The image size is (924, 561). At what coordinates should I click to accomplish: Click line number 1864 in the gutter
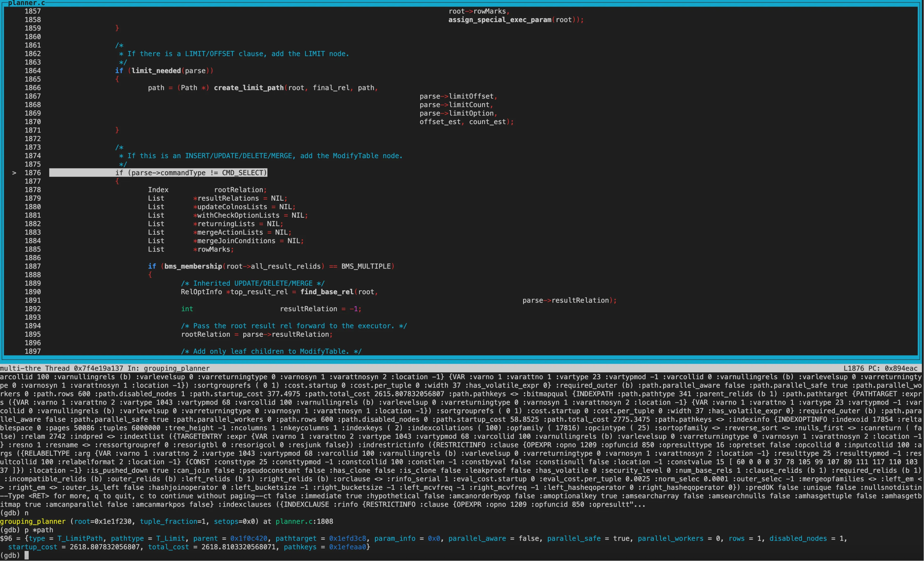pos(33,71)
